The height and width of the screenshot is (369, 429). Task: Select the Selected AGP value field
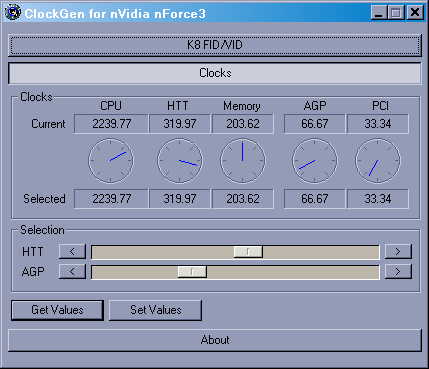click(x=315, y=199)
